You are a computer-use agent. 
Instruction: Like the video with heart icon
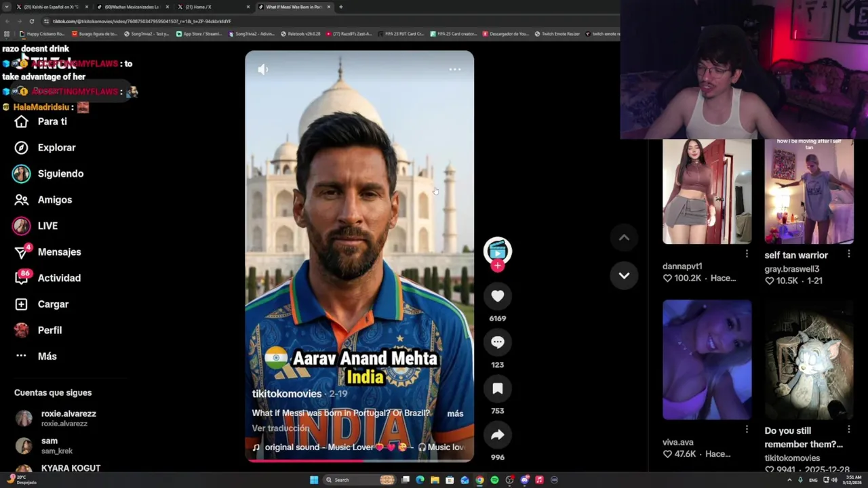(x=497, y=296)
